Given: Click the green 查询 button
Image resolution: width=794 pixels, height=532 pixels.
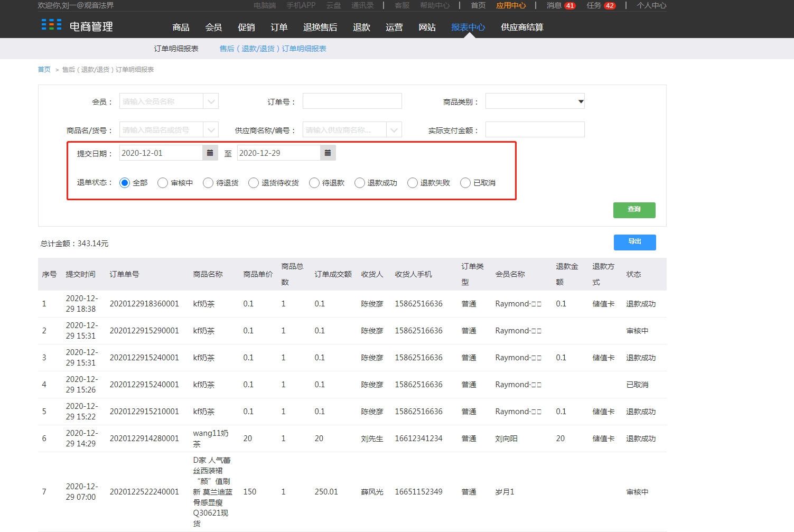Looking at the screenshot, I should [634, 210].
